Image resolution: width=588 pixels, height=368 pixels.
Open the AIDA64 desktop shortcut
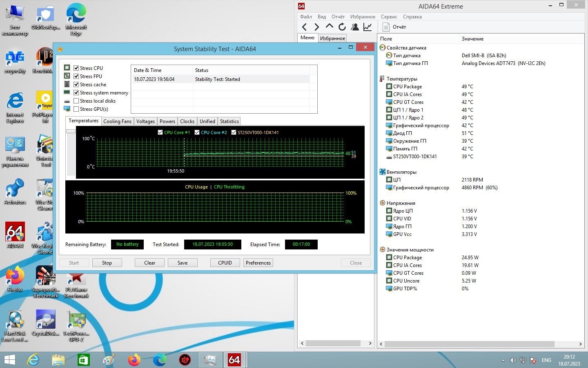click(15, 235)
